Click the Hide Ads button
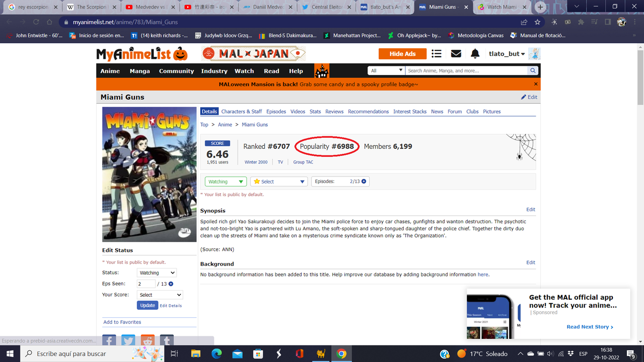Viewport: 644px width, 362px height. pos(402,53)
